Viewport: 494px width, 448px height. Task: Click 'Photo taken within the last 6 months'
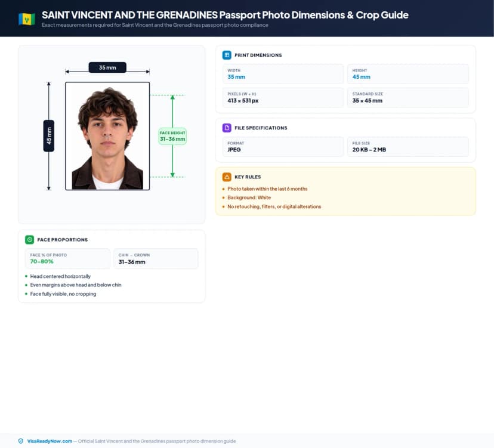(267, 189)
